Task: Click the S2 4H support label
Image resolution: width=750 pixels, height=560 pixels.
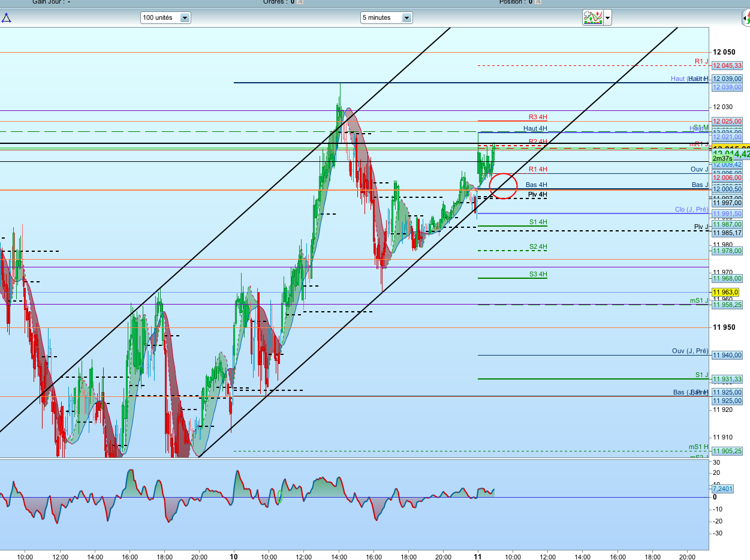Action: pyautogui.click(x=538, y=246)
